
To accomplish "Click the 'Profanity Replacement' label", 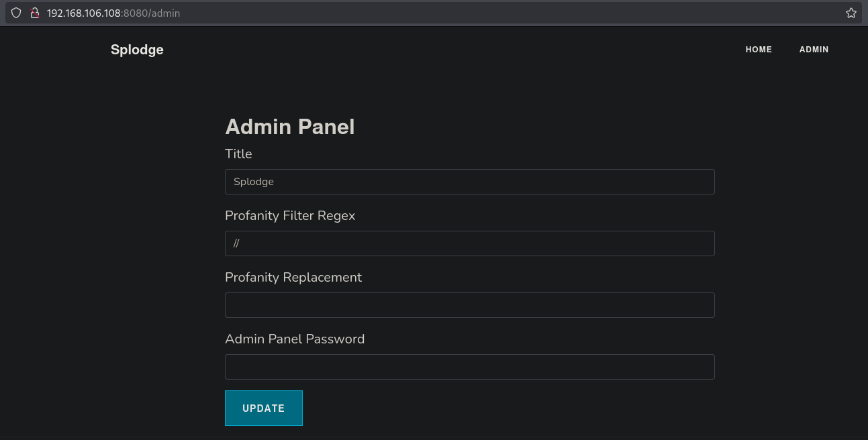I will click(x=293, y=278).
